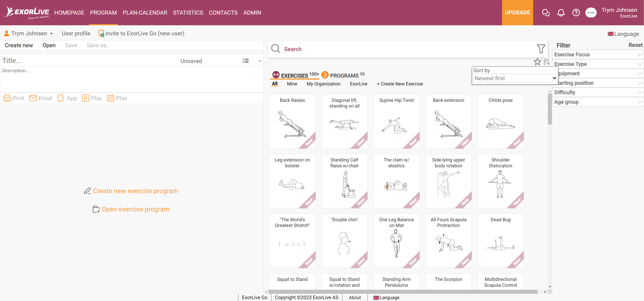The height and width of the screenshot is (301, 644).
Task: Select the Mine exercise filter tab
Action: coord(292,84)
